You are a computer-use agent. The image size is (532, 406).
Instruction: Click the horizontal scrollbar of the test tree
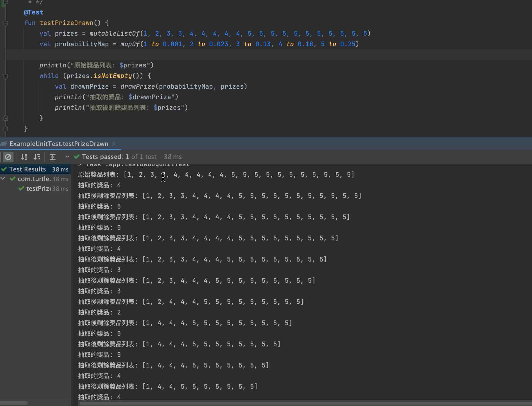click(14, 403)
